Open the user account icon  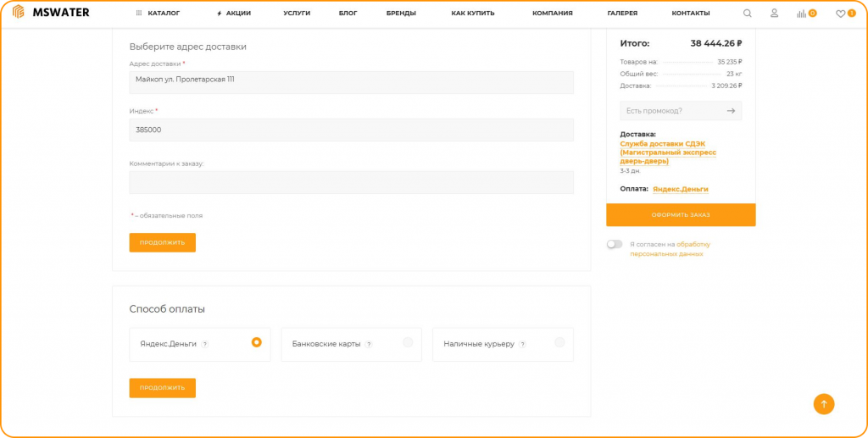(x=775, y=14)
